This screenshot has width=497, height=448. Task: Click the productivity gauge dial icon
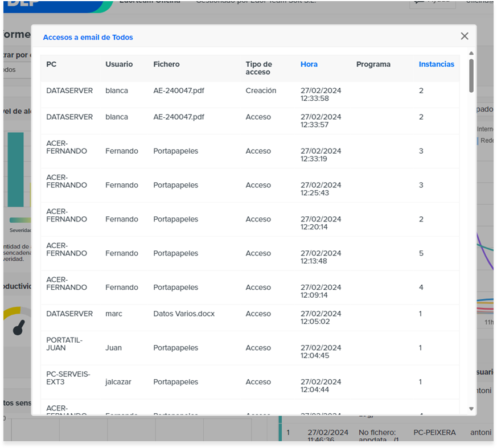(19, 328)
